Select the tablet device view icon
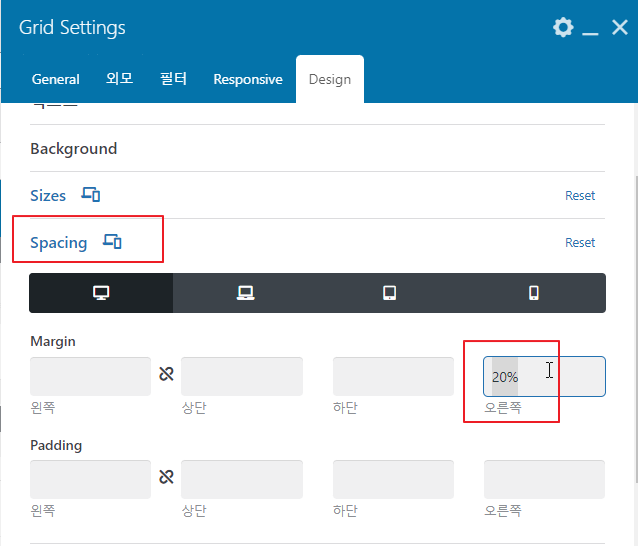Viewport: 638px width, 546px height. [x=389, y=293]
